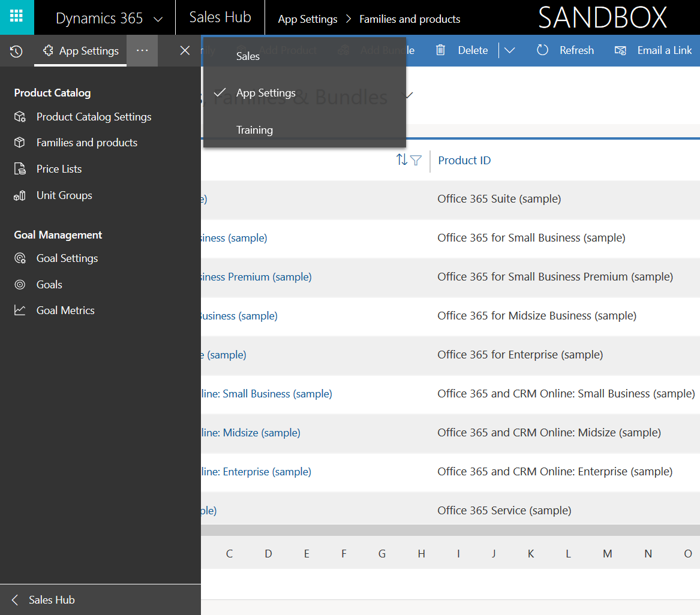The width and height of the screenshot is (700, 615).
Task: Select Office 365 for Enterprise (sample) cell
Action: (x=520, y=354)
